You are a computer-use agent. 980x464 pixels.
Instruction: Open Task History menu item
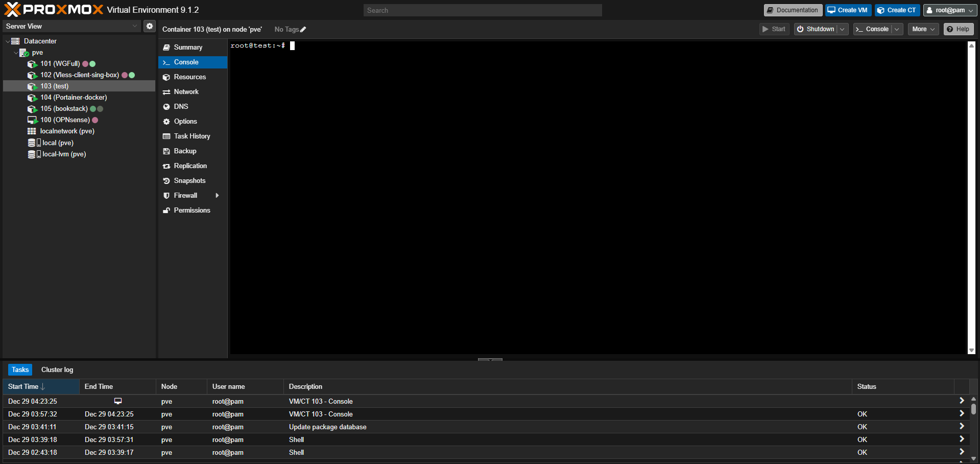(193, 136)
